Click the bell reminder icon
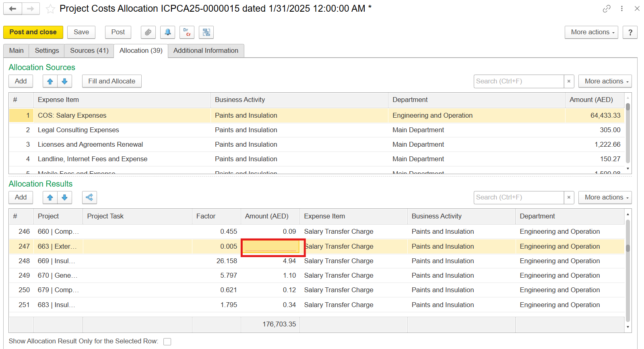 point(167,32)
